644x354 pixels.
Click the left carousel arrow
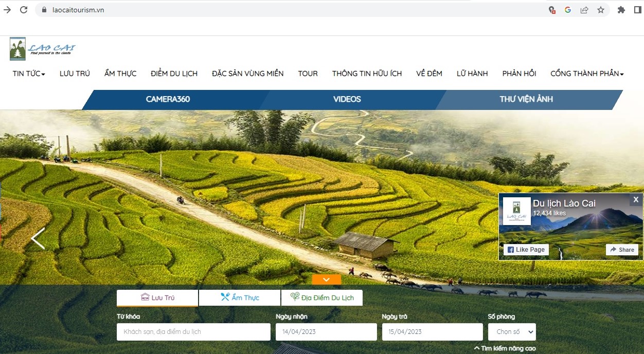pos(38,238)
